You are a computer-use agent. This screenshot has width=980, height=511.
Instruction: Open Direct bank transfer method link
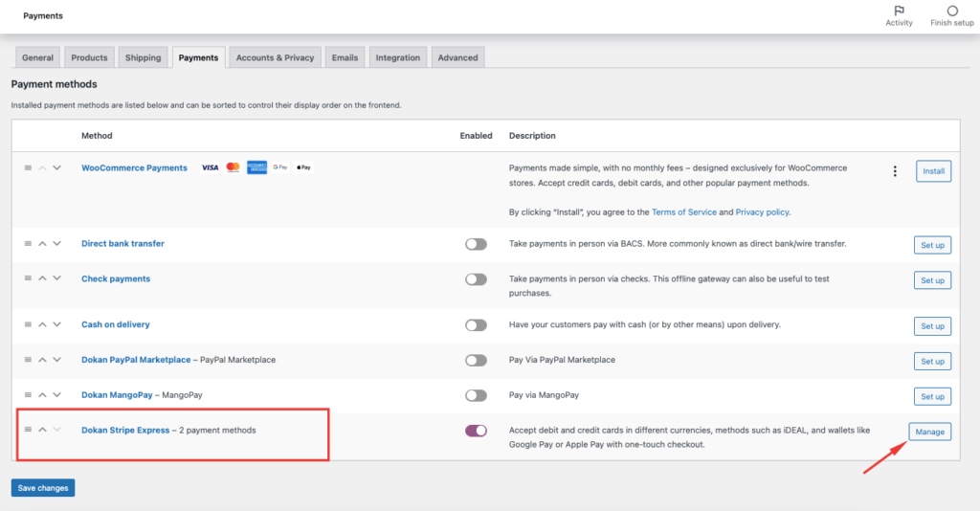pyautogui.click(x=122, y=244)
